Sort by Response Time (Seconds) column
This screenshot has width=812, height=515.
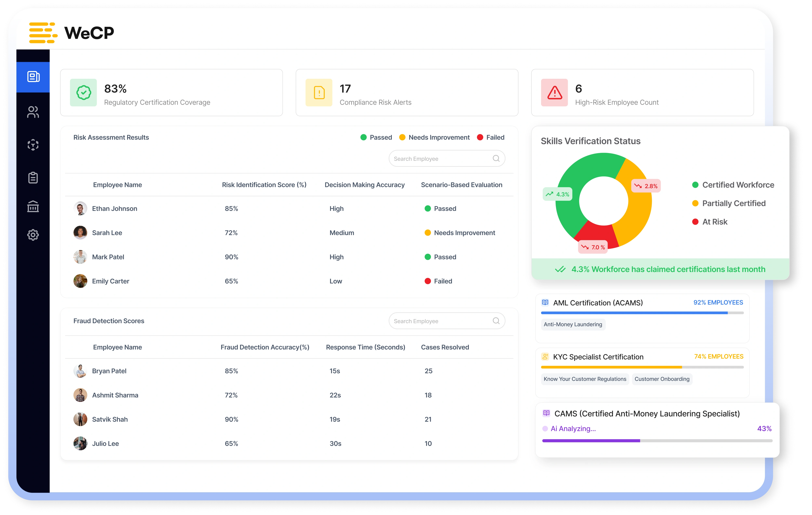click(365, 347)
